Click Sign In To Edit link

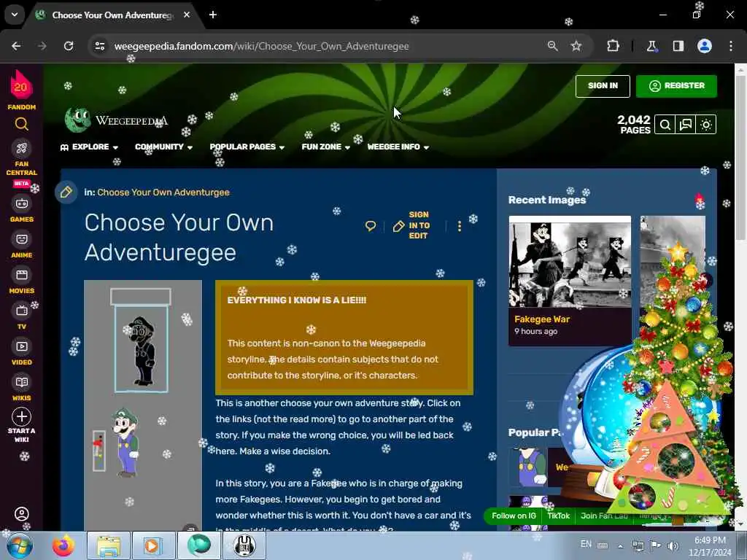click(x=411, y=225)
